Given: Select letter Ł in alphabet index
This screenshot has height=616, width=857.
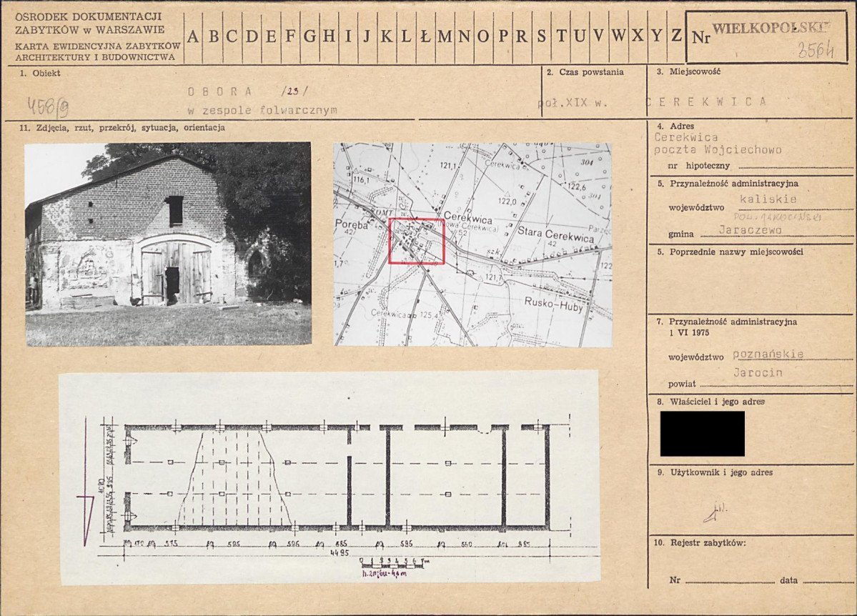Looking at the screenshot, I should coord(425,36).
